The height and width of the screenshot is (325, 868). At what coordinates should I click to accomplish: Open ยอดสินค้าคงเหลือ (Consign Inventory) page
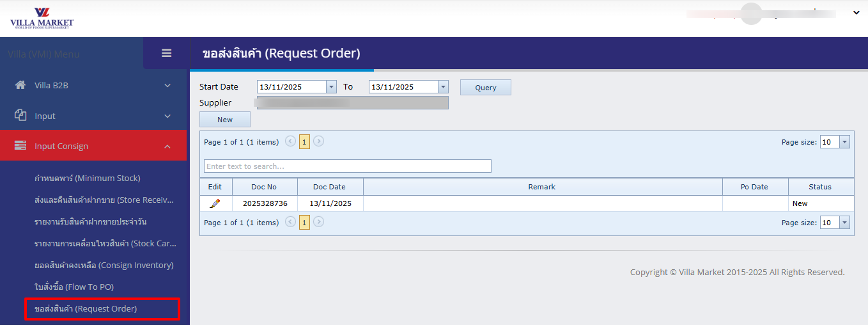coord(104,265)
